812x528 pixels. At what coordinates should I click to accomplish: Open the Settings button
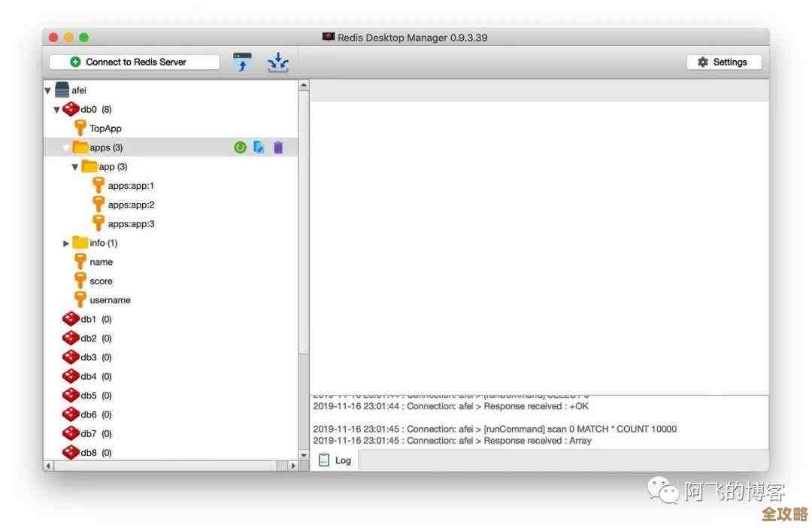pos(723,62)
